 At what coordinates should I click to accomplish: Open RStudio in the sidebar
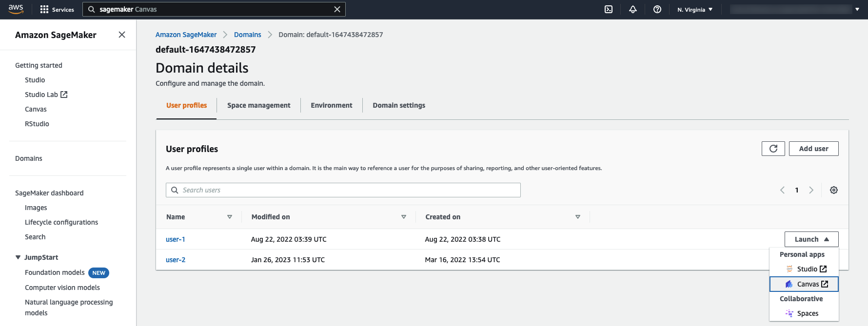(37, 124)
